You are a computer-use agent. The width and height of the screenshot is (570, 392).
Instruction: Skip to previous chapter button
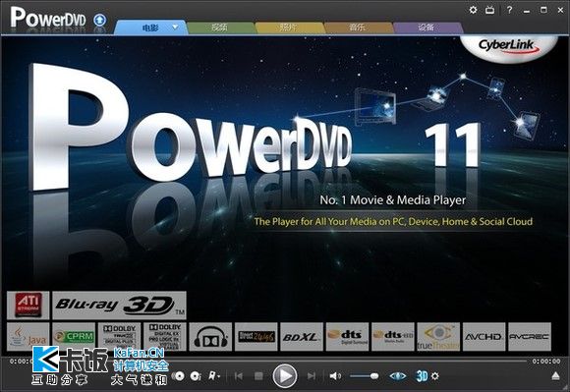[239, 376]
